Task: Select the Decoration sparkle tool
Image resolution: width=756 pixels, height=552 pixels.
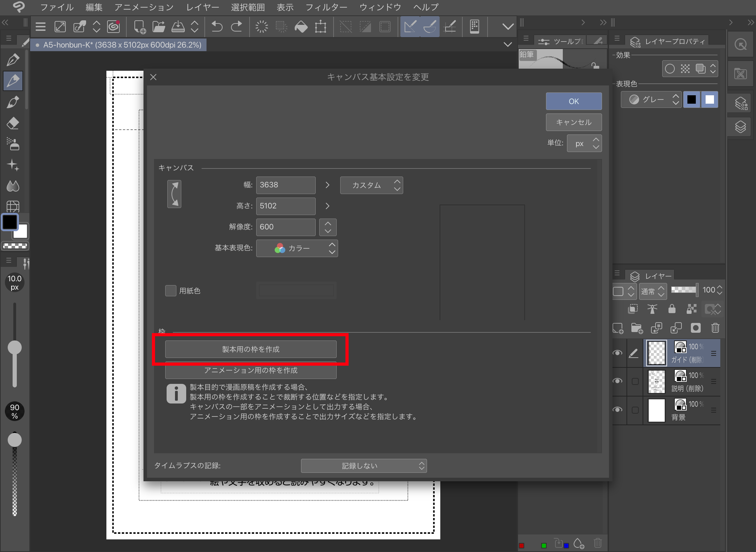Action: pyautogui.click(x=13, y=165)
